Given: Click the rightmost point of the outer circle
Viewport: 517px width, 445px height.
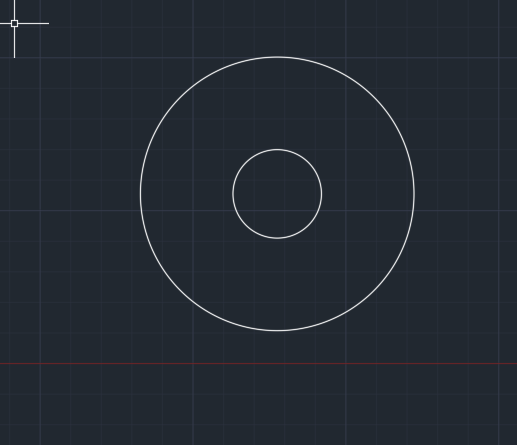Looking at the screenshot, I should 414,194.
